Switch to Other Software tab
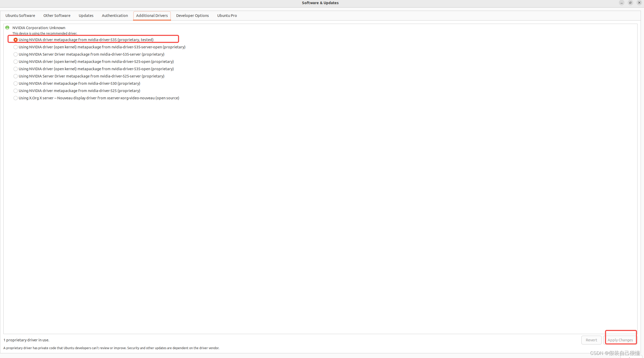Image resolution: width=644 pixels, height=358 pixels. [57, 16]
